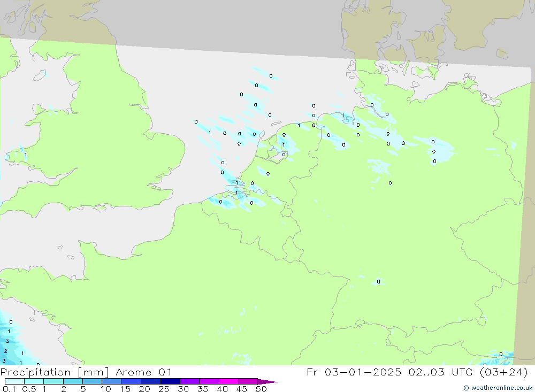Image resolution: width=535 pixels, height=392 pixels.
Task: Click the legend label '50'
Action: click(261, 389)
